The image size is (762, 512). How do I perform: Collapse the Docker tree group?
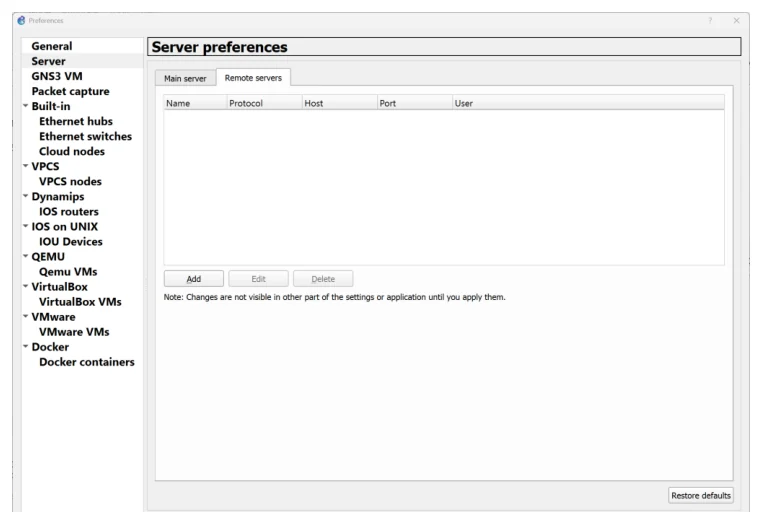25,346
